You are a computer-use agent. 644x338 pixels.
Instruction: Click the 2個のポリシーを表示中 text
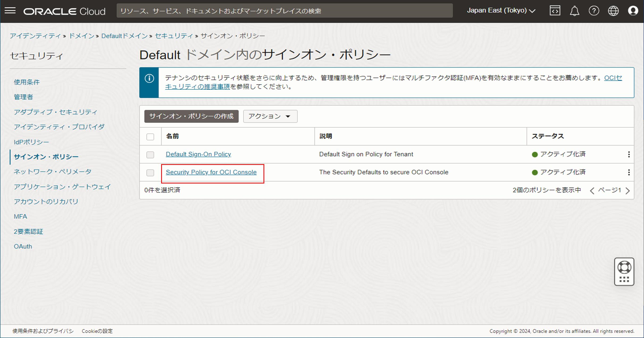547,190
